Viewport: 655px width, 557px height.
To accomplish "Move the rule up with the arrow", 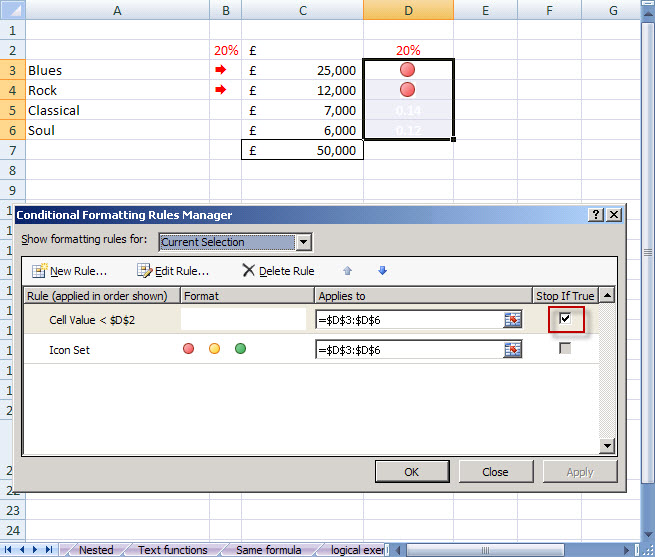I will [348, 271].
